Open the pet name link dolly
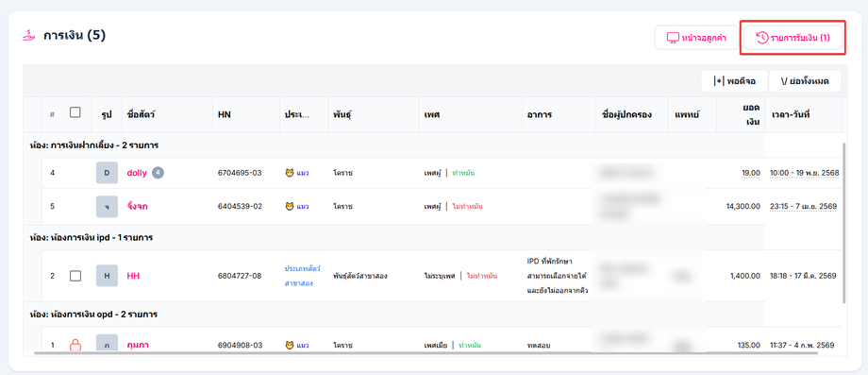This screenshot has height=375, width=868. point(137,173)
